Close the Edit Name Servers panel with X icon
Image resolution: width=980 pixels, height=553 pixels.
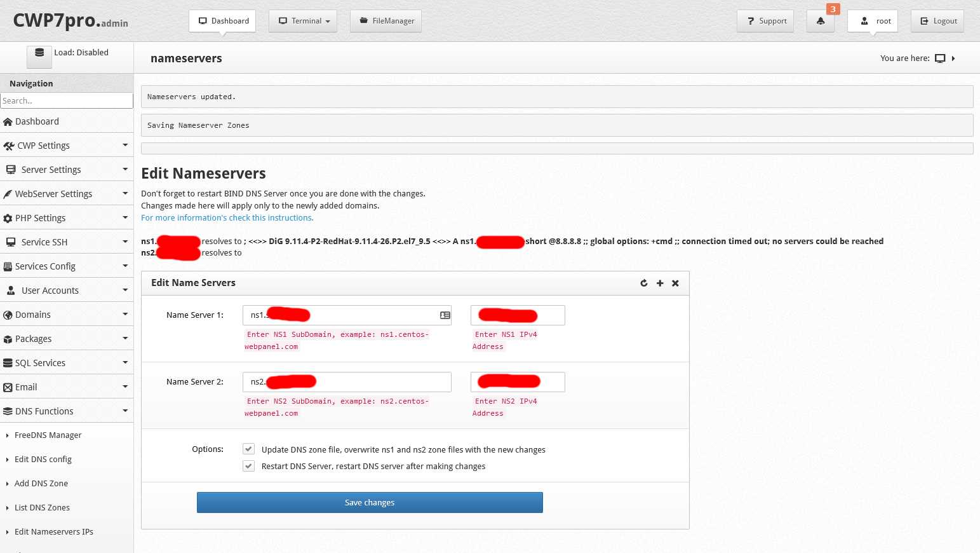(675, 283)
